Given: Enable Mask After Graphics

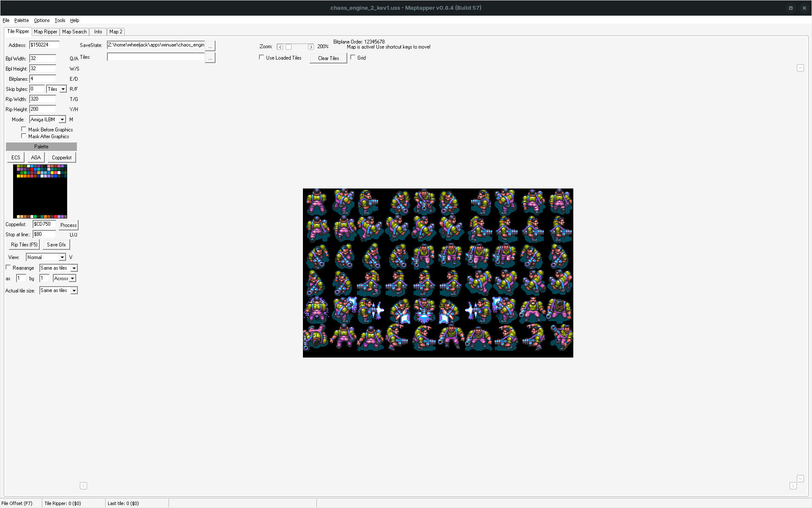Looking at the screenshot, I should point(24,136).
